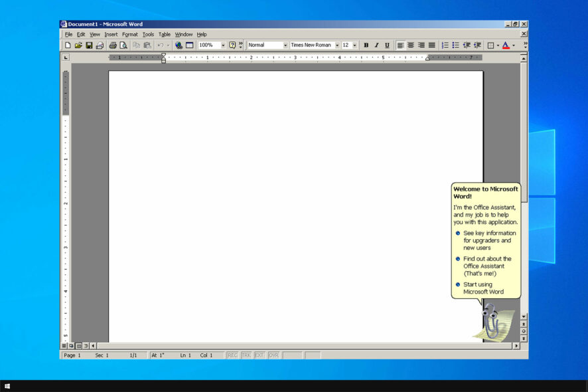This screenshot has width=588, height=392.
Task: Select 'Find out about the Office Assistant'
Action: (x=484, y=266)
